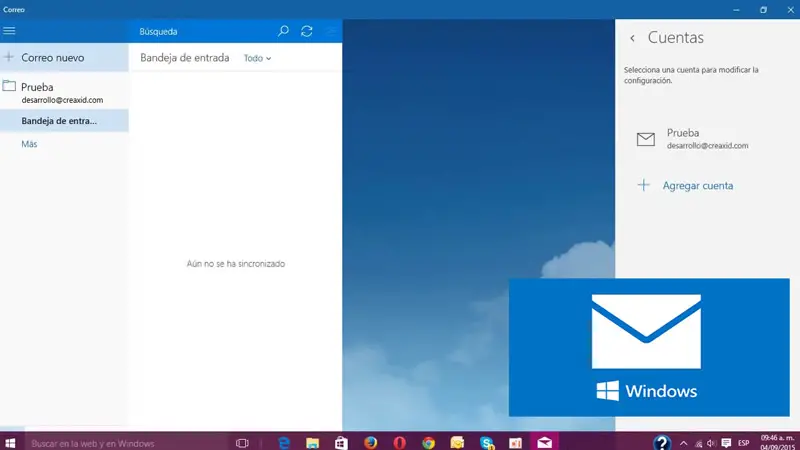Click the plus icon for Agregar cuenta
Screen dimensions: 800x450
pyautogui.click(x=644, y=185)
